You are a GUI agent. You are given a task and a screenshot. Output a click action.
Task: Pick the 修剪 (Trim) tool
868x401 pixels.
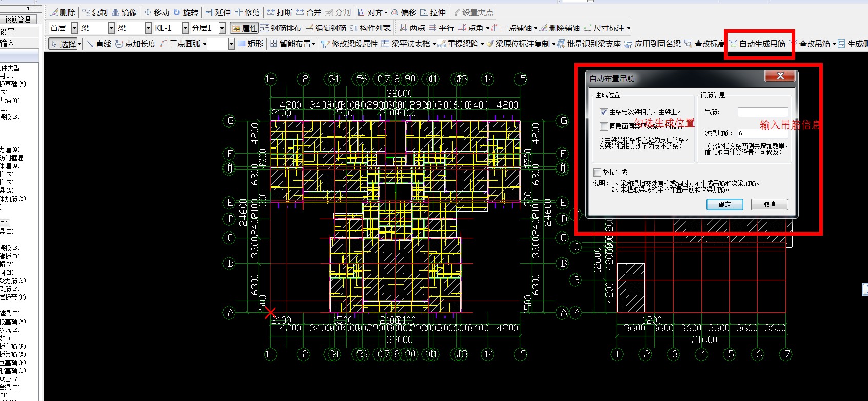pyautogui.click(x=247, y=12)
